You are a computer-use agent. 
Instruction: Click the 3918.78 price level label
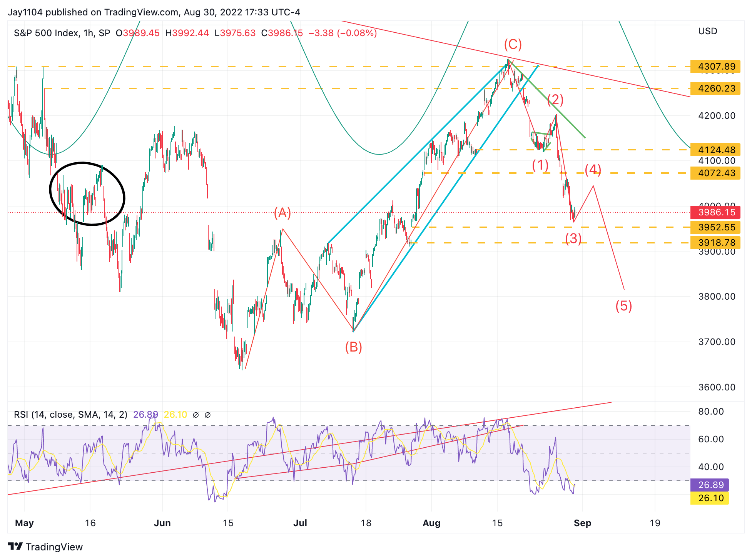[715, 243]
